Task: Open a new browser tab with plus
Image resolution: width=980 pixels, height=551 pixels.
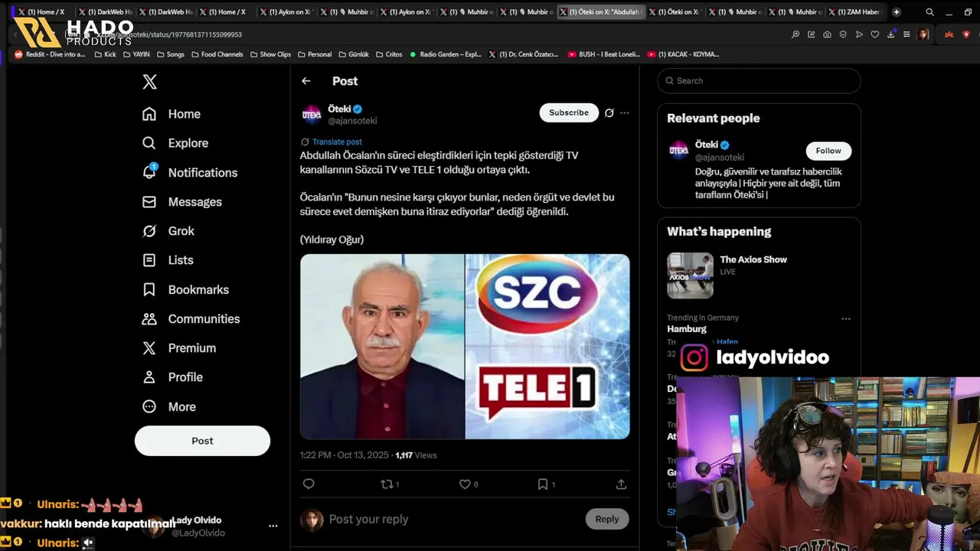Action: coord(897,12)
